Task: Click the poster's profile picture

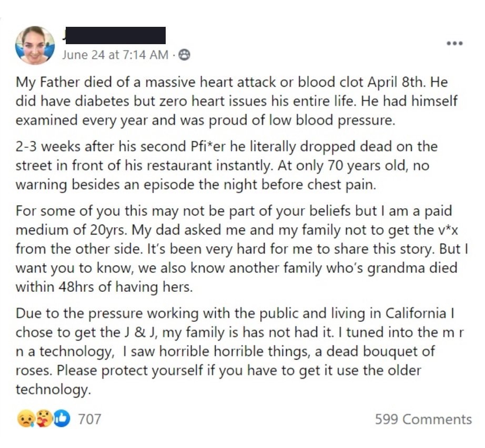Action: 36,45
